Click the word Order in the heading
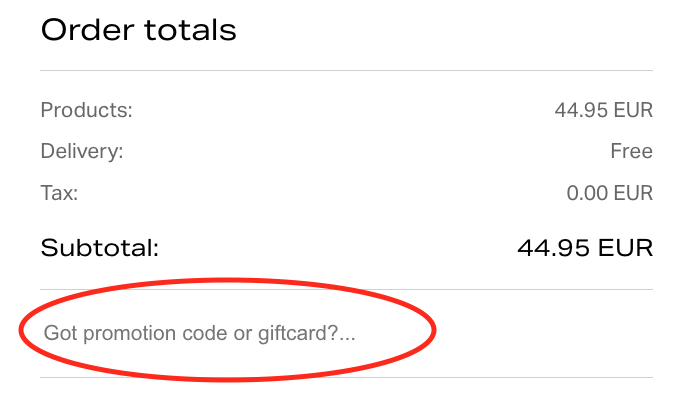 87,30
